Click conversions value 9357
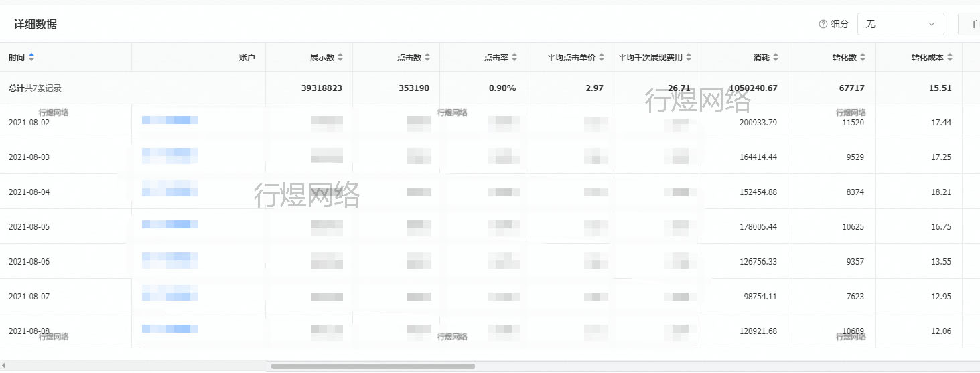This screenshot has height=373, width=980. [x=855, y=262]
